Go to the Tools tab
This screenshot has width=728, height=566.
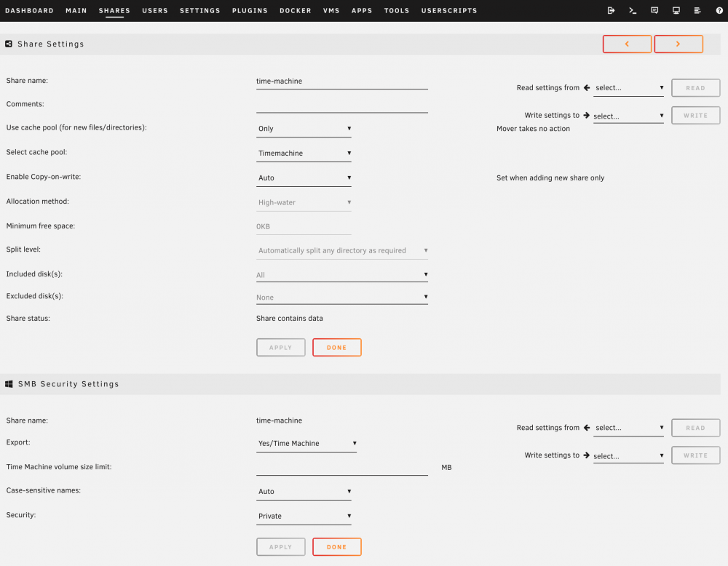(397, 10)
